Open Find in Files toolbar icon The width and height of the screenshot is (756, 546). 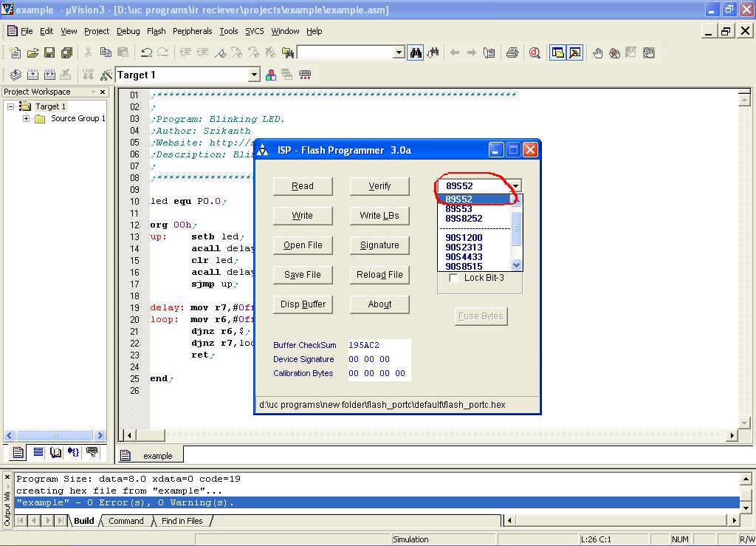pyautogui.click(x=288, y=52)
